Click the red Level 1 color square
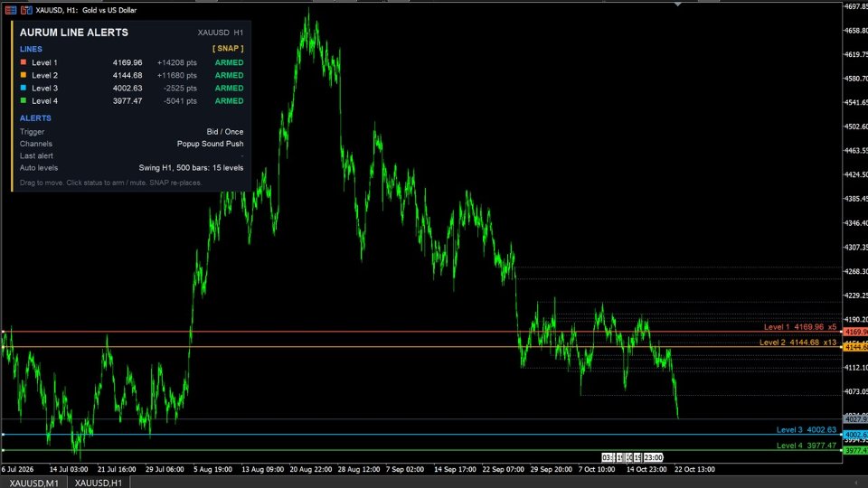The width and height of the screenshot is (868, 488). [24, 62]
